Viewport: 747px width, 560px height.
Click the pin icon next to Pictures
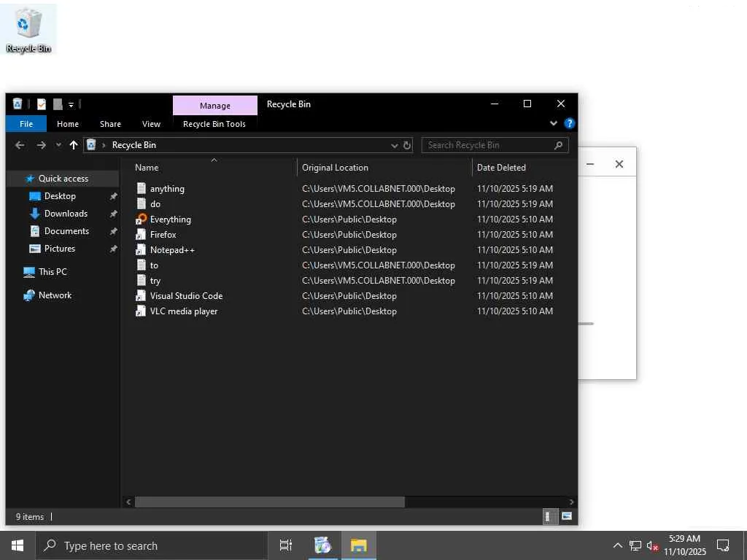coord(113,249)
